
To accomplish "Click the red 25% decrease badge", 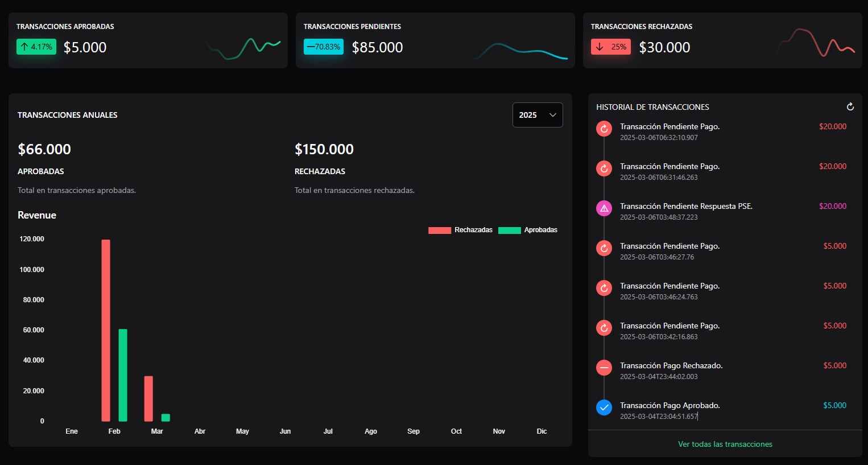I will tap(611, 47).
